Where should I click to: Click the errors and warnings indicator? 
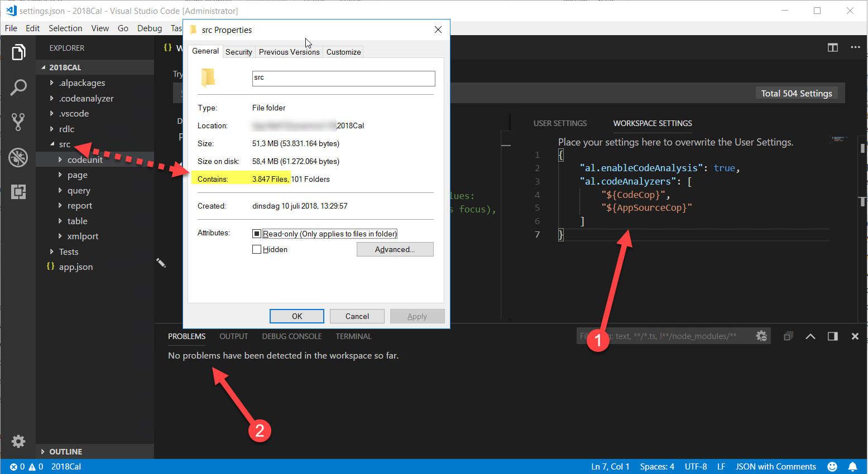[25, 466]
